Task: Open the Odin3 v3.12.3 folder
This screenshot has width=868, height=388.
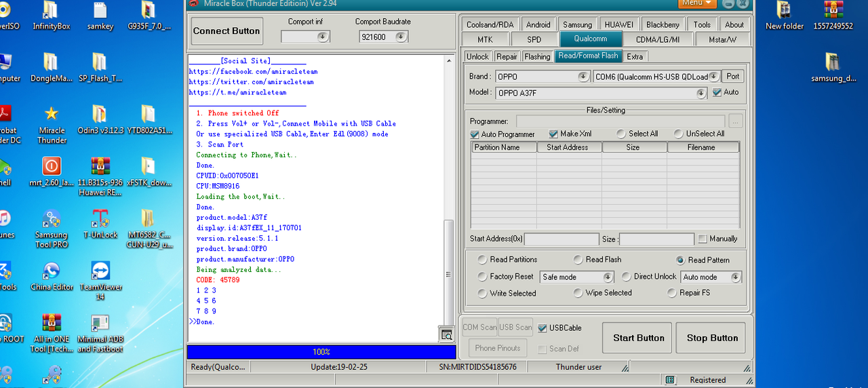Action: point(100,119)
